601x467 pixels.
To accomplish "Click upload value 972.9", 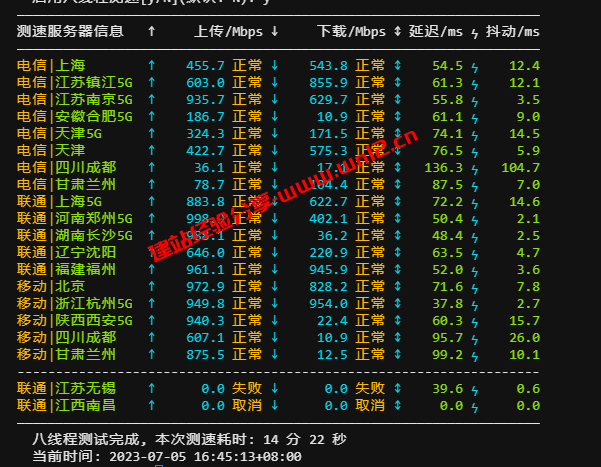I will [205, 287].
